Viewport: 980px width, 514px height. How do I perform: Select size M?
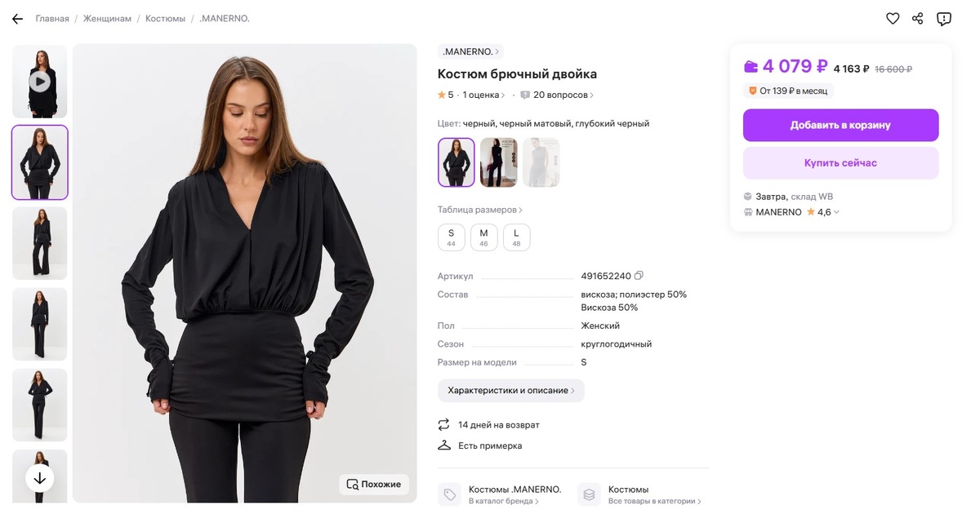click(x=483, y=237)
